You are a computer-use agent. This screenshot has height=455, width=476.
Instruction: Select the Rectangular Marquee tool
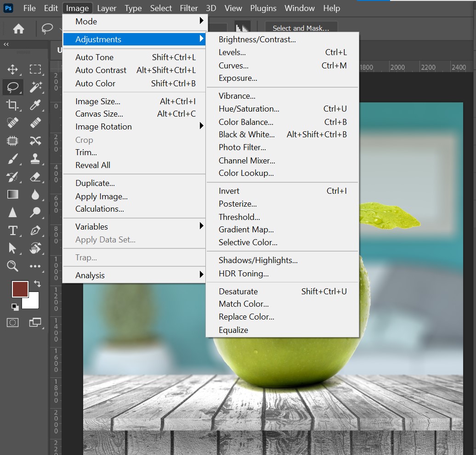pyautogui.click(x=35, y=69)
